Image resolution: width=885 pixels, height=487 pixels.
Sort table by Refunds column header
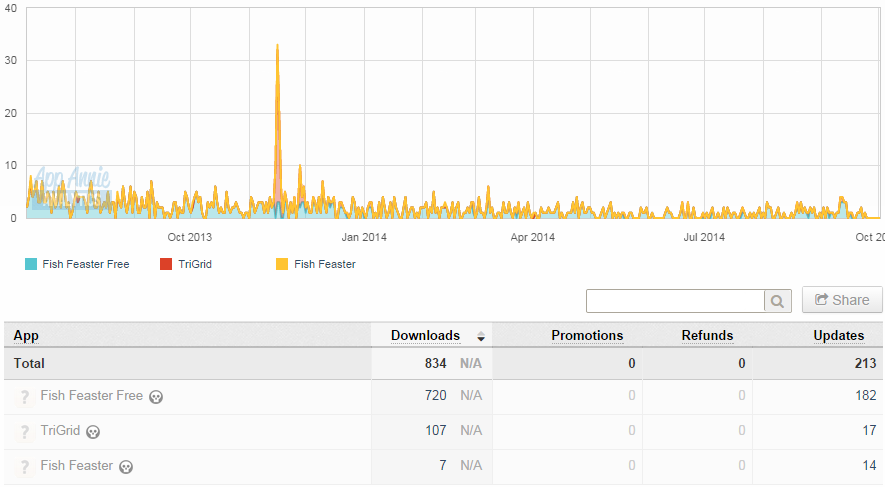tap(707, 336)
